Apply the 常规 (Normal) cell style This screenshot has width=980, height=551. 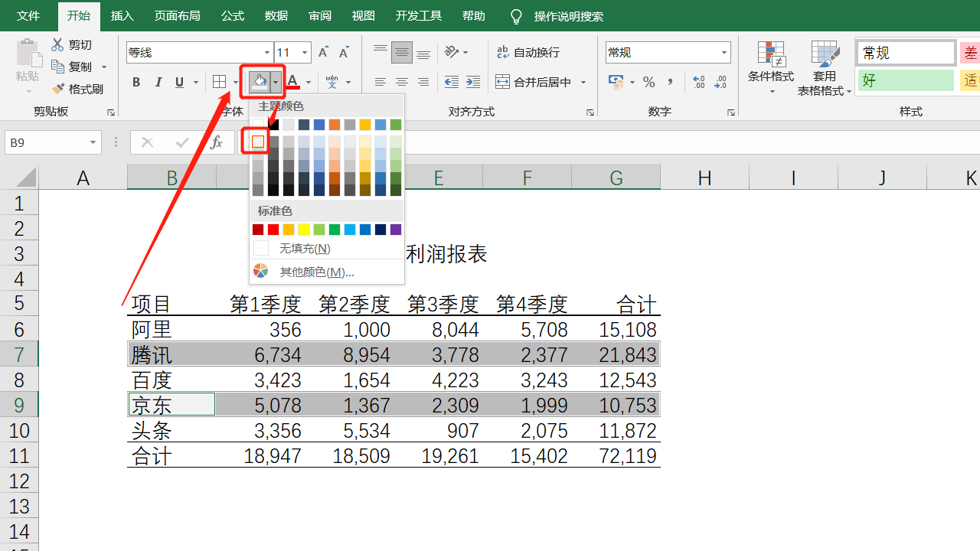pyautogui.click(x=906, y=53)
